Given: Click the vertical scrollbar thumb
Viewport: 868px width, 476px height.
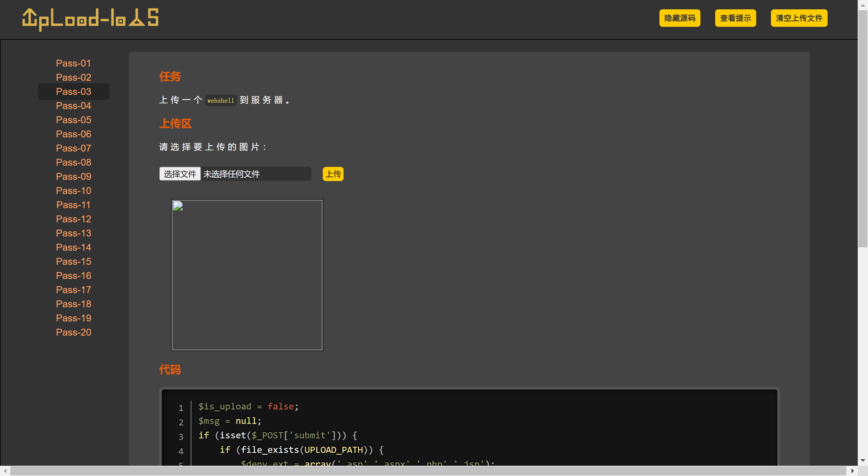Looking at the screenshot, I should pos(863,128).
